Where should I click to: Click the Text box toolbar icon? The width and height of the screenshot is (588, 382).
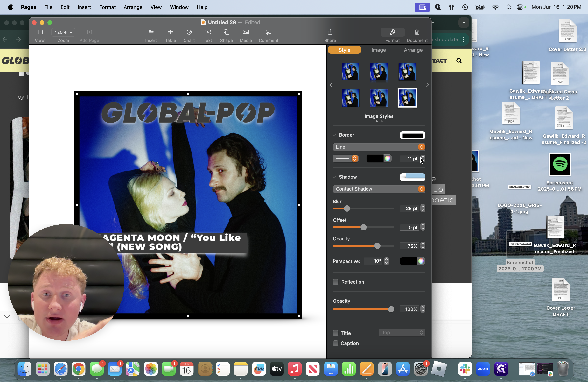pyautogui.click(x=208, y=32)
